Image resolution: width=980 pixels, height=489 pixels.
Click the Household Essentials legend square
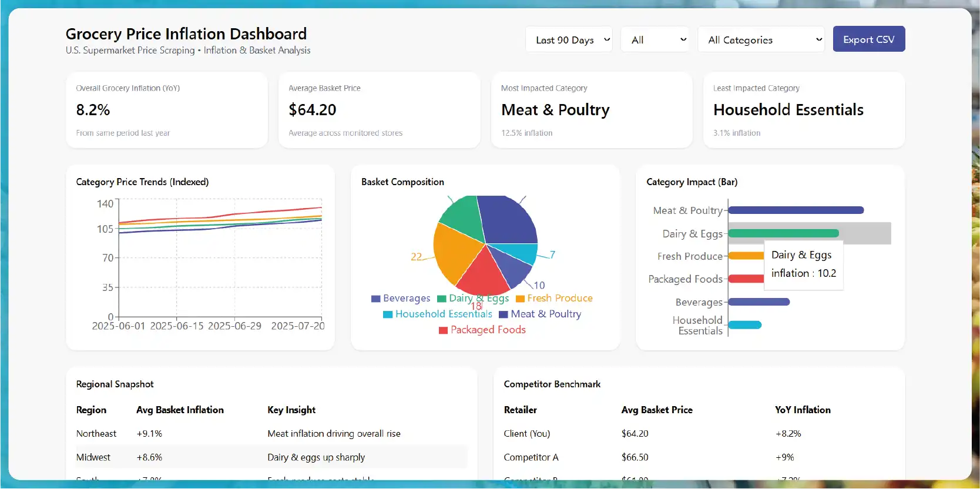pos(388,314)
